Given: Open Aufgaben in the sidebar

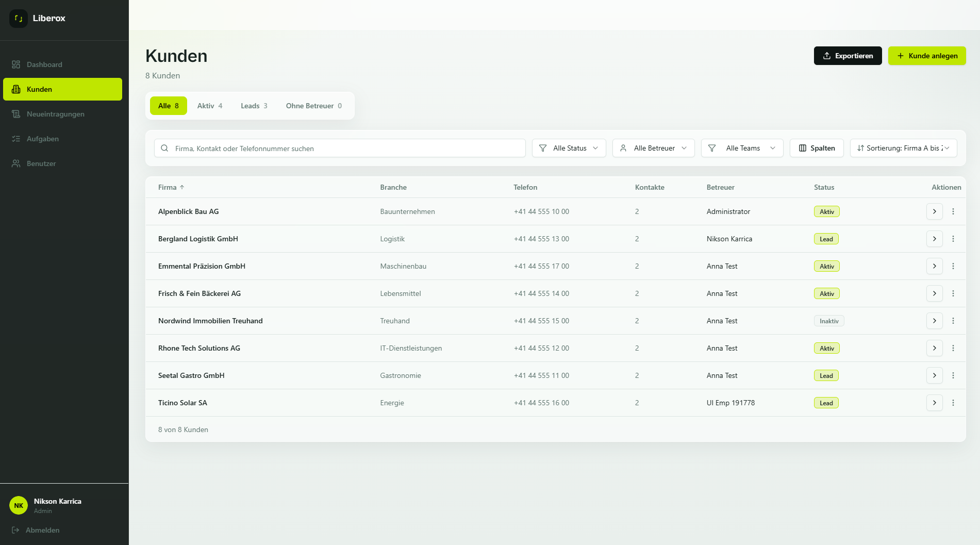Looking at the screenshot, I should click(63, 139).
